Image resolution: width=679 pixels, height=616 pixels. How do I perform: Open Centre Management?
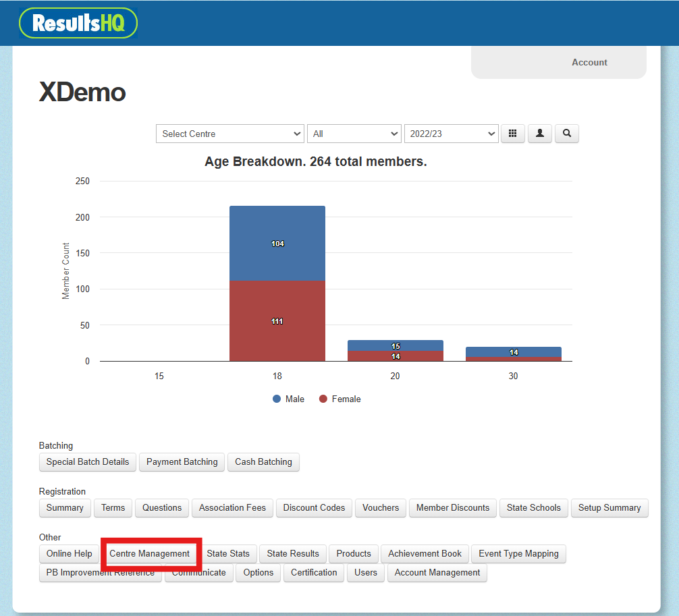click(149, 554)
